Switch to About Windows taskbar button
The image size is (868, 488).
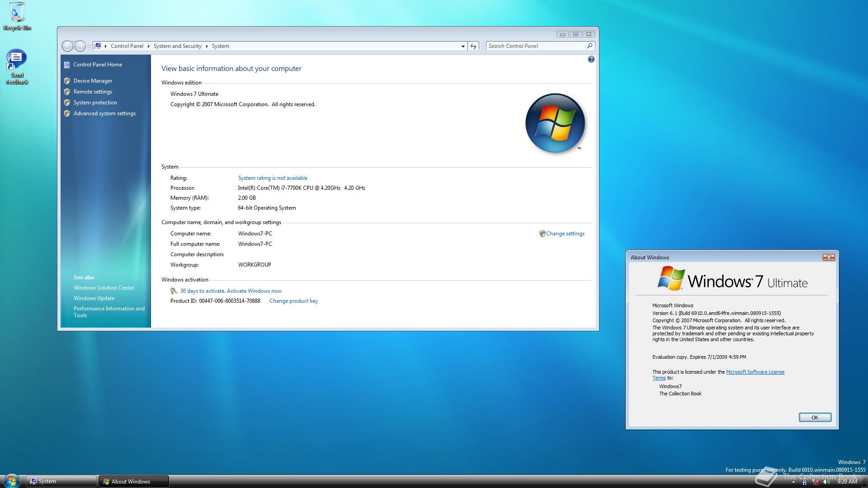134,481
